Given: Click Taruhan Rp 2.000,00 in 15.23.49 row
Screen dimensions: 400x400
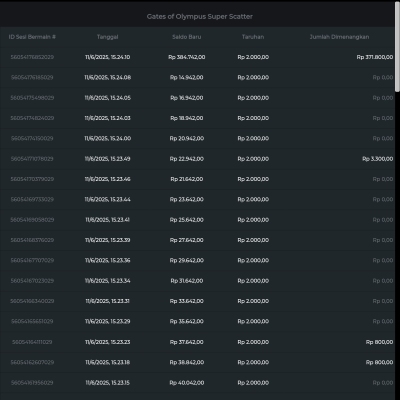Looking at the screenshot, I should 253,159.
